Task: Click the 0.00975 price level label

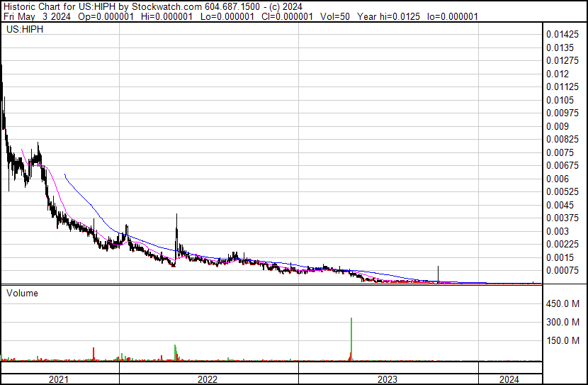Action: tap(562, 113)
